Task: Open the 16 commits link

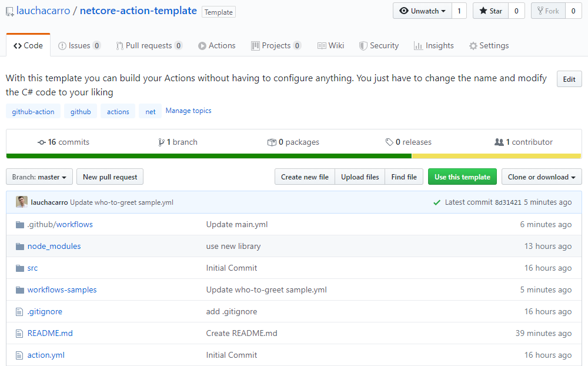Action: (64, 142)
